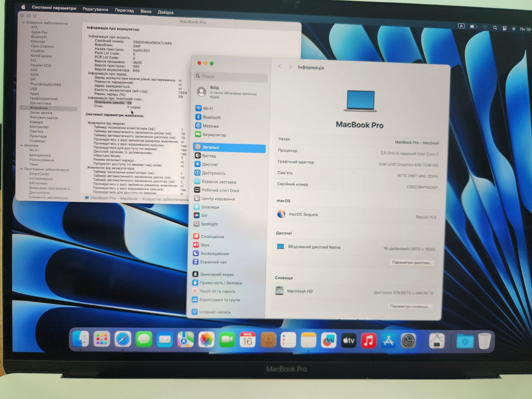Open Системні параметри menu
The image size is (532, 399).
[x=54, y=8]
